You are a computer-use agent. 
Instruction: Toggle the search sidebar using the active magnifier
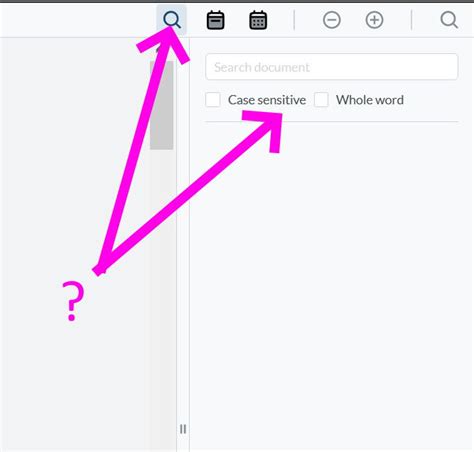[x=172, y=20]
